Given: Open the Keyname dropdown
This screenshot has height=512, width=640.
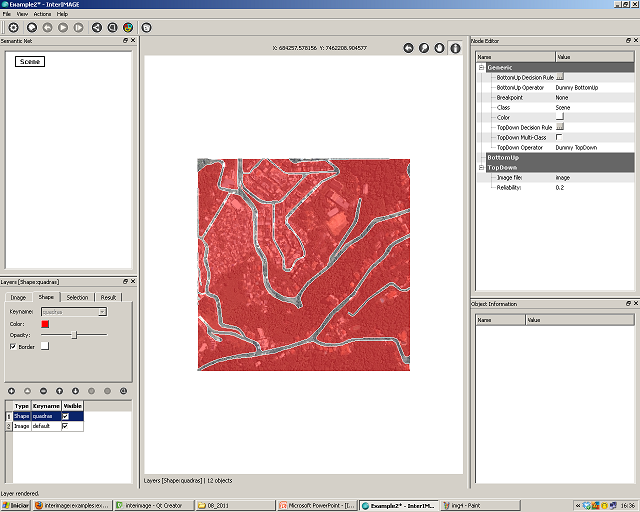Looking at the screenshot, I should (74, 312).
